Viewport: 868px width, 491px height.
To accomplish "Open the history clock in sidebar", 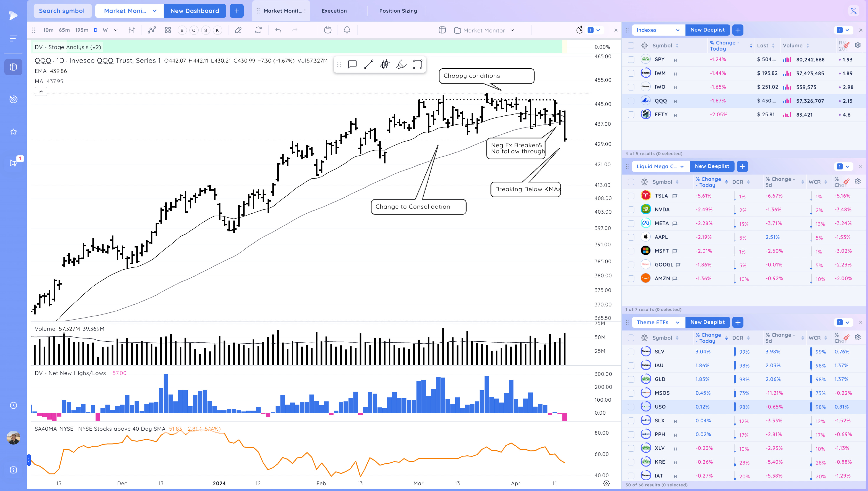I will tap(13, 405).
